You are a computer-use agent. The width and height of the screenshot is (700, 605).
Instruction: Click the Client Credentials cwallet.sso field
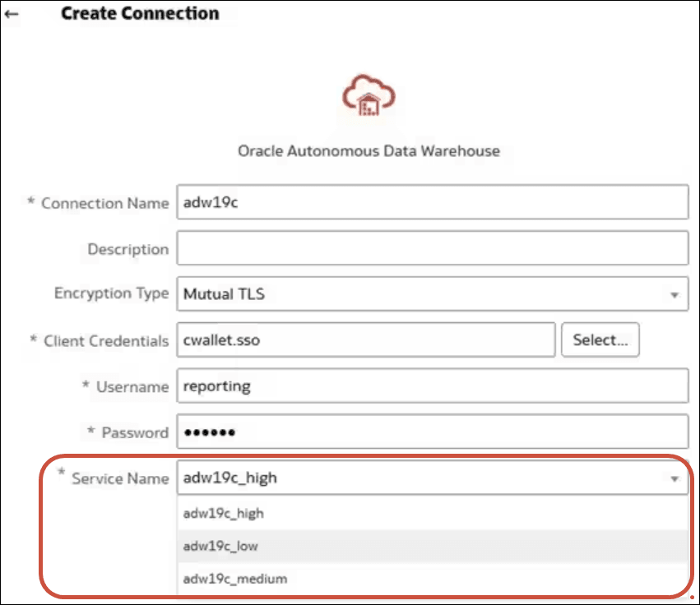coord(366,340)
